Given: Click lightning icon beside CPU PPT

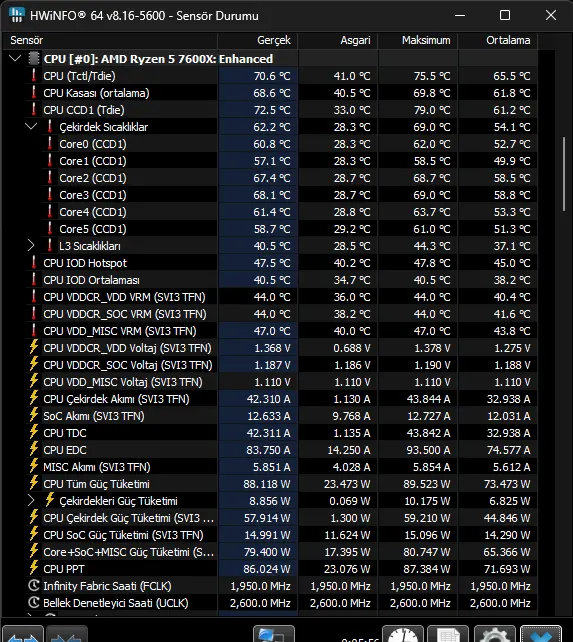Looking at the screenshot, I should [x=34, y=568].
